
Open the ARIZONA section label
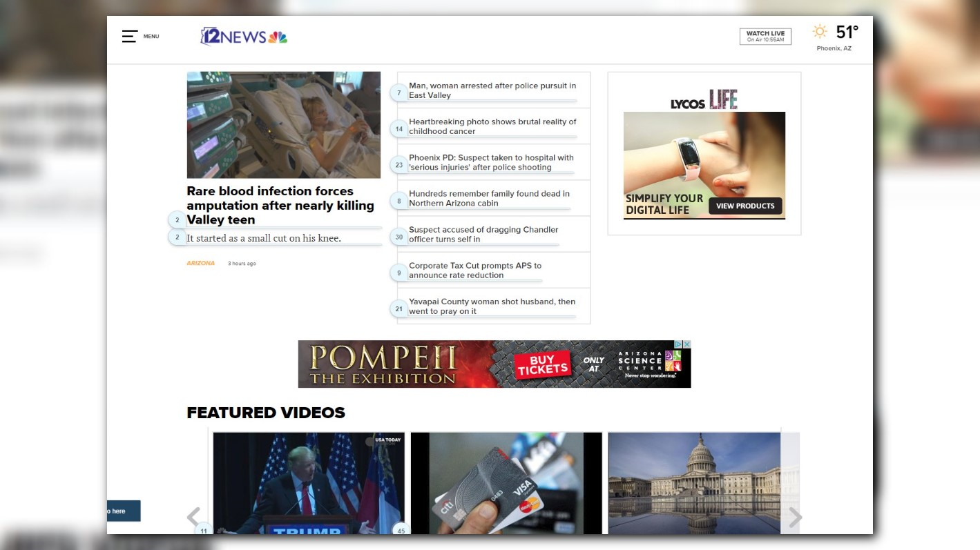[200, 263]
